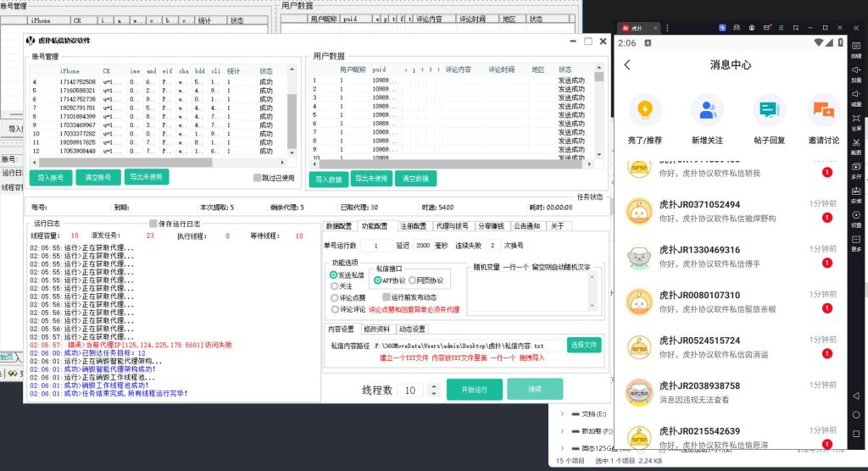Screen dimensions: 868x471
Task: Check the 保存运行日志 option
Action: [154, 224]
